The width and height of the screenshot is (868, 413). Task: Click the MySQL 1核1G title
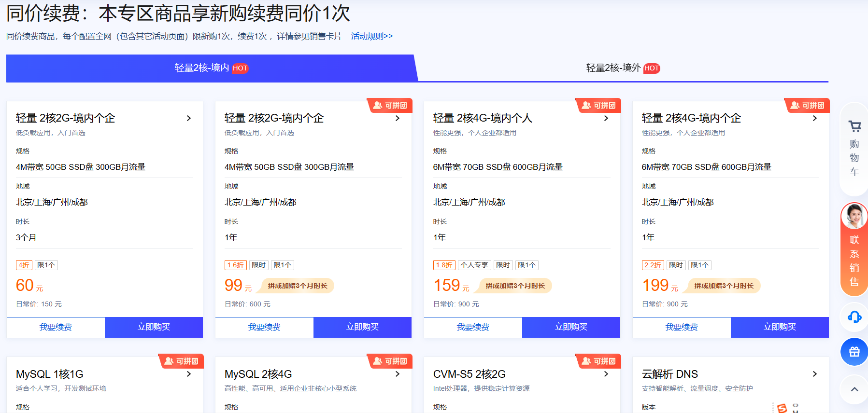(50, 374)
